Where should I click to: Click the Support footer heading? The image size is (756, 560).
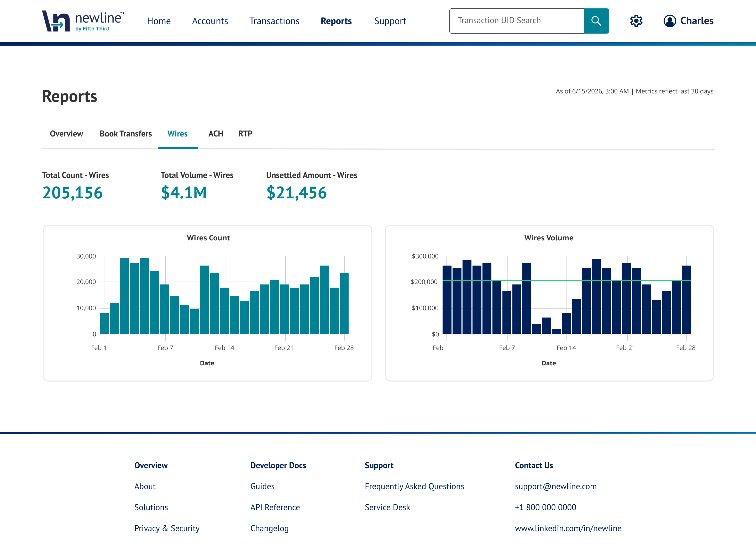[379, 466]
